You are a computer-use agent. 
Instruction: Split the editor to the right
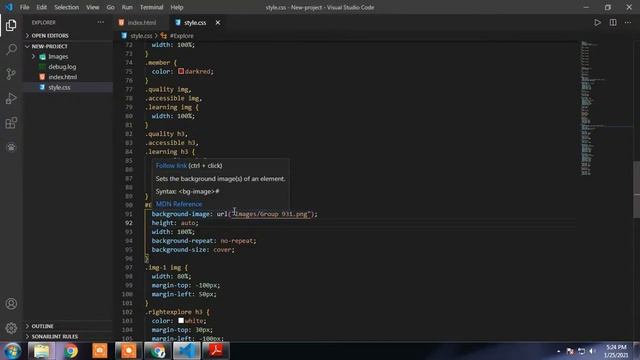pyautogui.click(x=613, y=23)
